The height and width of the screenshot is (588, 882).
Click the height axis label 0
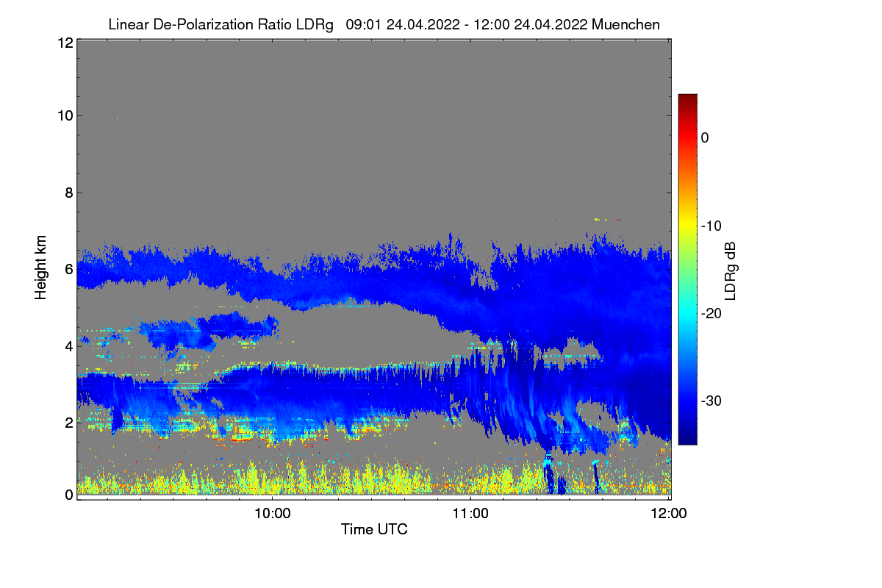(68, 495)
